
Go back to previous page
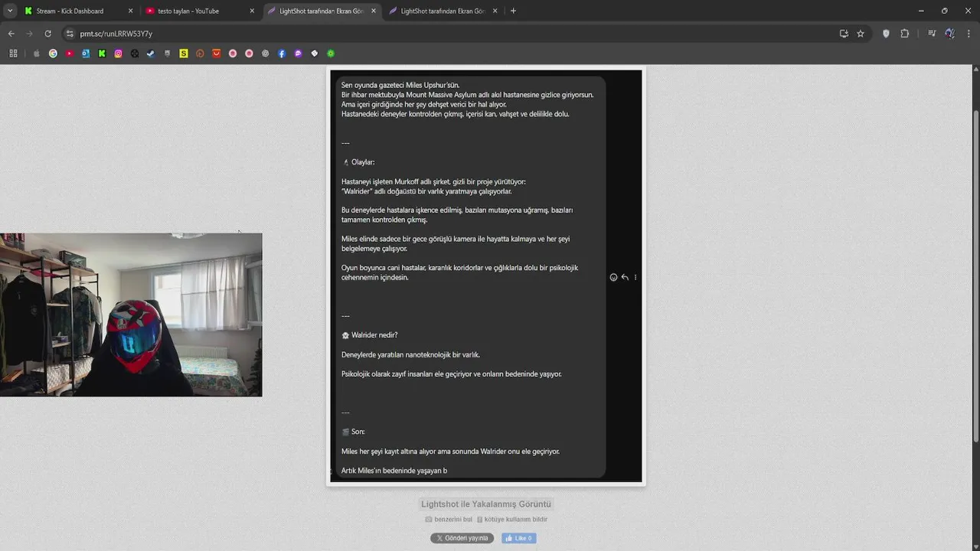coord(11,34)
